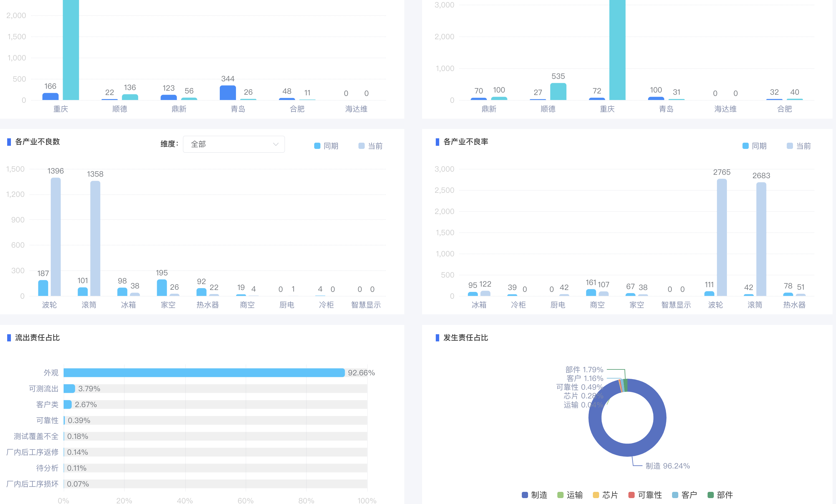Click the 可测流出 3.79% bar

click(x=69, y=388)
